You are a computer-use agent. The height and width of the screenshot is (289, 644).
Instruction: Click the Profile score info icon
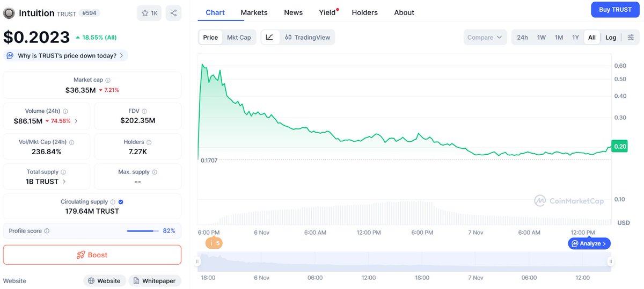click(x=47, y=231)
